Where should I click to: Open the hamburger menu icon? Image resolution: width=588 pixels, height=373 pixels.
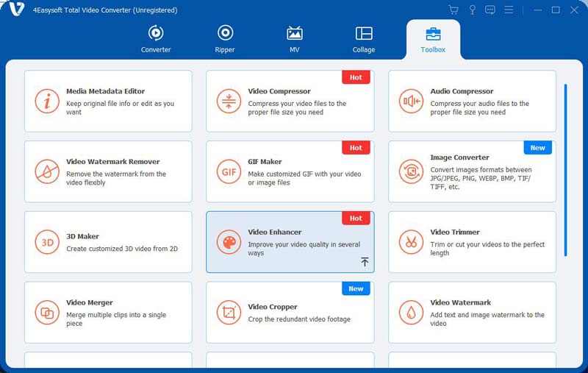coord(509,10)
